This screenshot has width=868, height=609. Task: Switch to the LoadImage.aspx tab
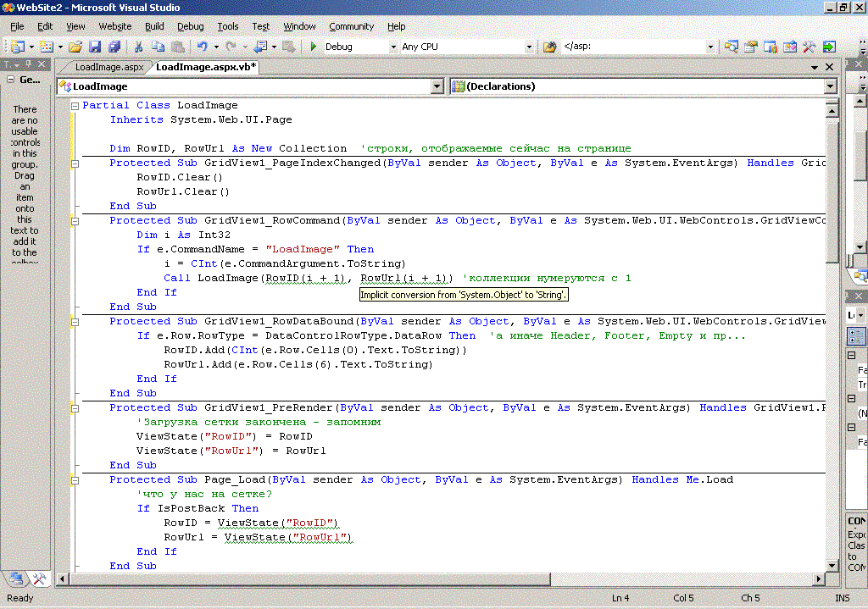tap(108, 67)
